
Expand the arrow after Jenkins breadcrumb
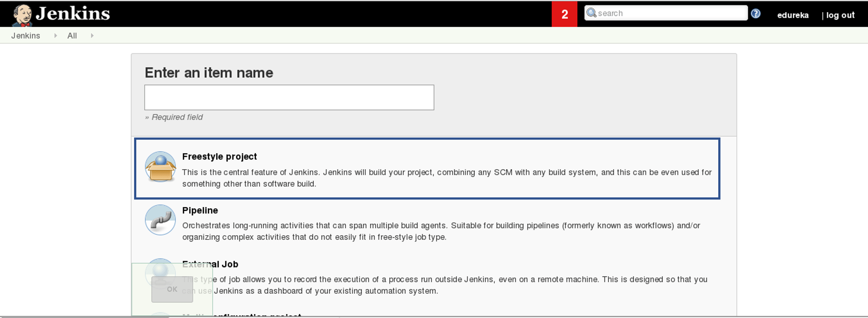[56, 36]
